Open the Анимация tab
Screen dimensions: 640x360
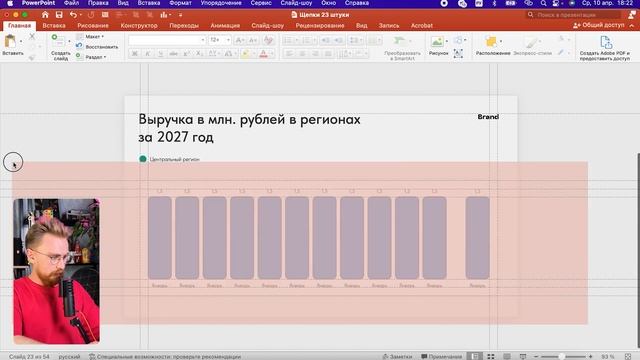[x=225, y=25]
